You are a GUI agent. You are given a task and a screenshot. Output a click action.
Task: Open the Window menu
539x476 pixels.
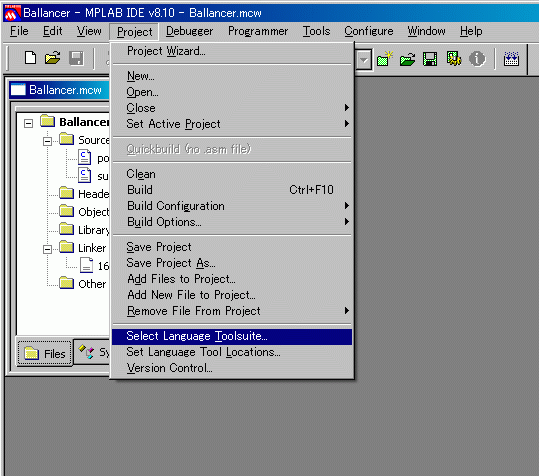tap(426, 31)
